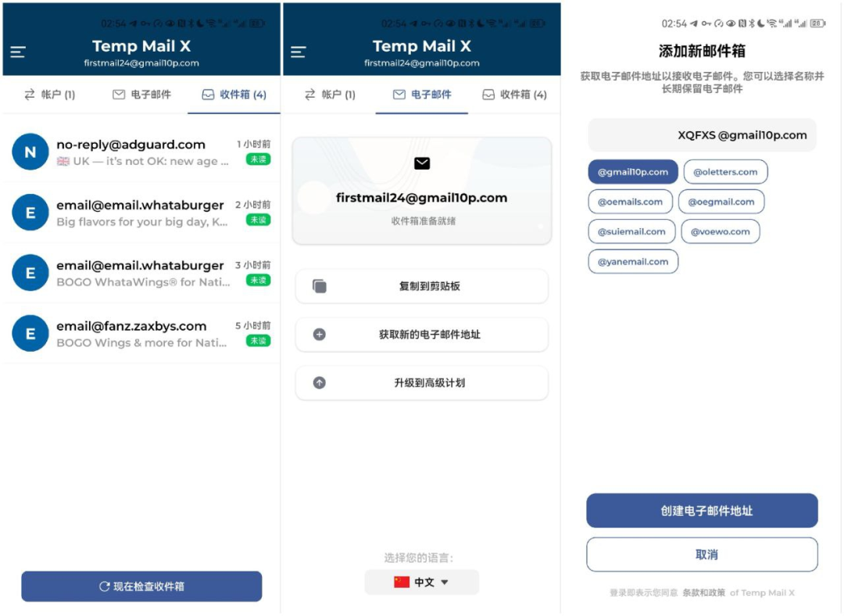Tap firstmail24@gmail10p.com address in card

pyautogui.click(x=422, y=198)
